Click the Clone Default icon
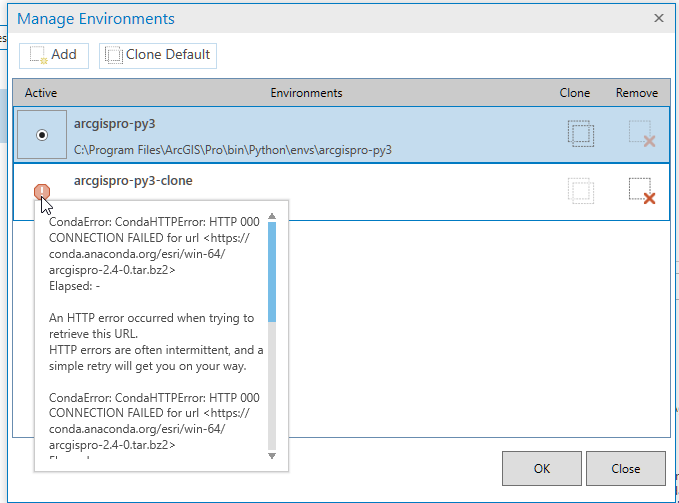The height and width of the screenshot is (503, 679). (114, 55)
